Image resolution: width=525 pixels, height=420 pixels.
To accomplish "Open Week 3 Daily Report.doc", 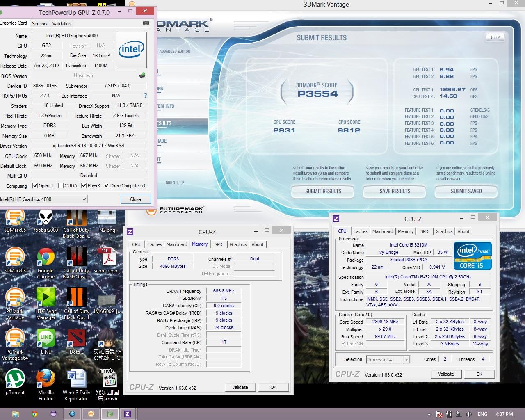I will 76,385.
